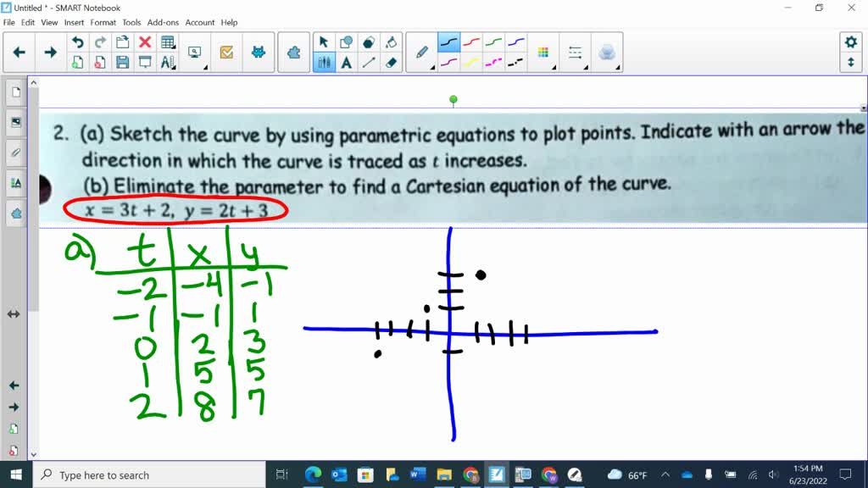This screenshot has width=868, height=488.
Task: Toggle mute via the taskbar speaker icon
Action: (774, 475)
